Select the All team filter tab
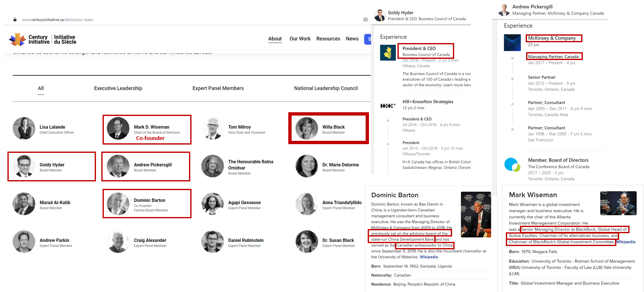This screenshot has width=644, height=292. pyautogui.click(x=41, y=88)
